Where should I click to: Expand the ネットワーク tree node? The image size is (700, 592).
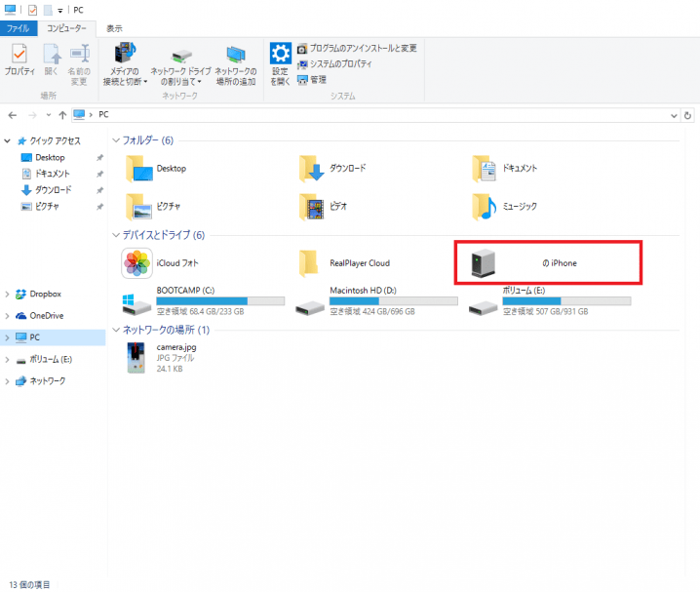7,381
